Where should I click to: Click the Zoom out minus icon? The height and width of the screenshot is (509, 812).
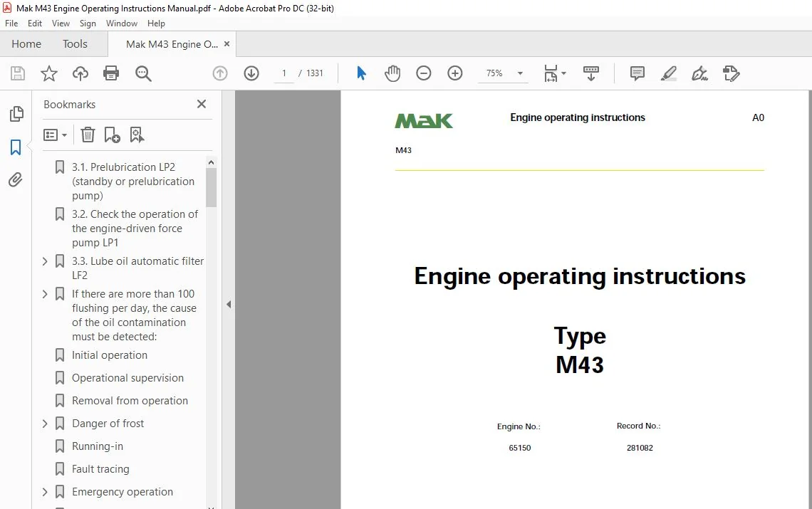[423, 73]
